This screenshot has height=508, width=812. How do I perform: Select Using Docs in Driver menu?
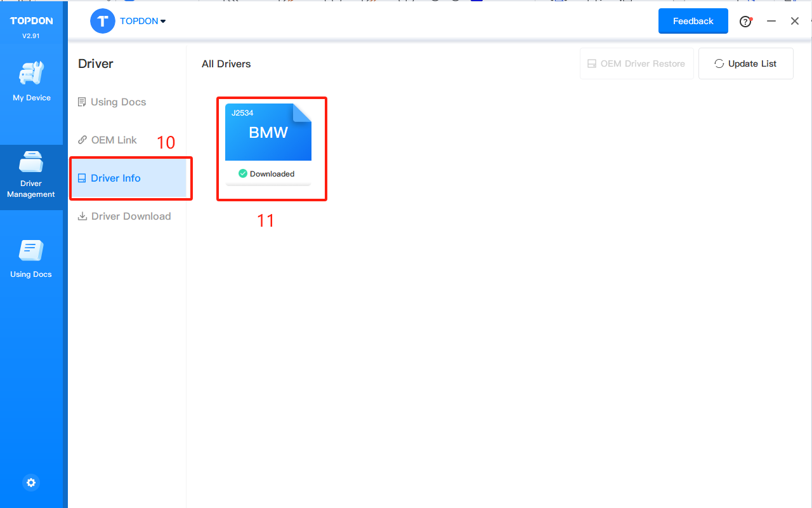tap(112, 102)
